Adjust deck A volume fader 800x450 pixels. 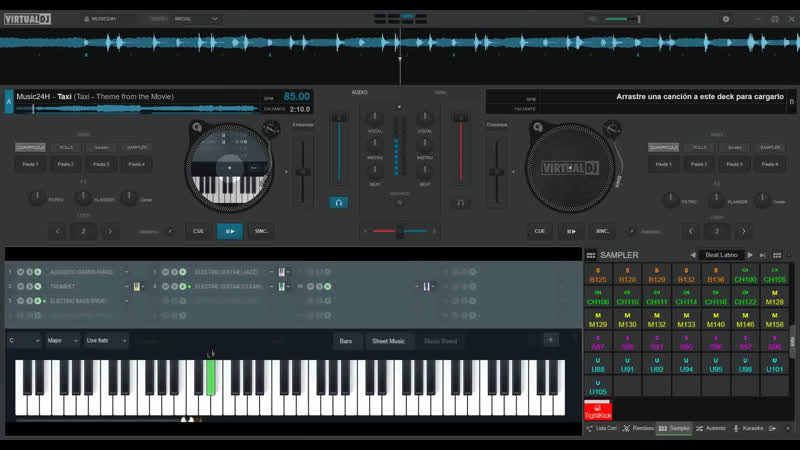[x=339, y=118]
